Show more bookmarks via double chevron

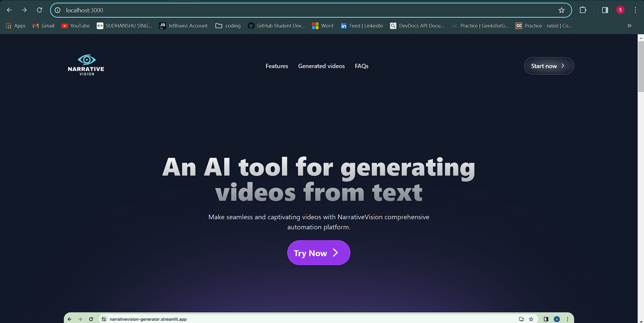tap(629, 26)
